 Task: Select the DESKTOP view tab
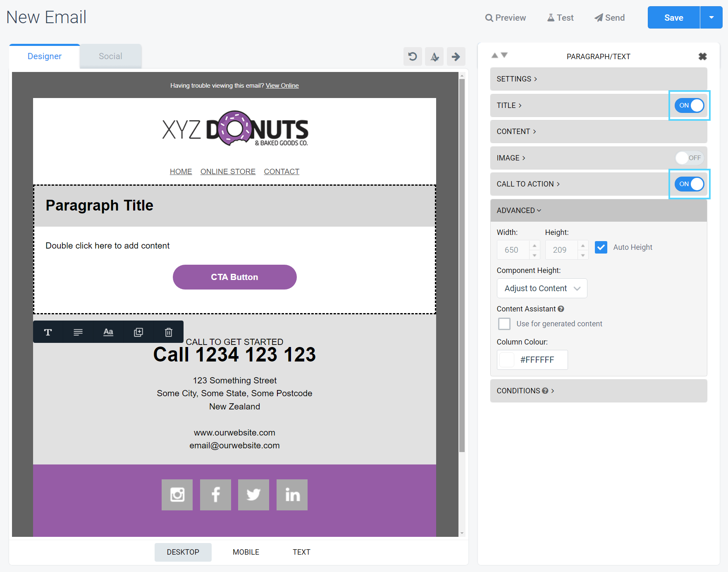tap(183, 552)
